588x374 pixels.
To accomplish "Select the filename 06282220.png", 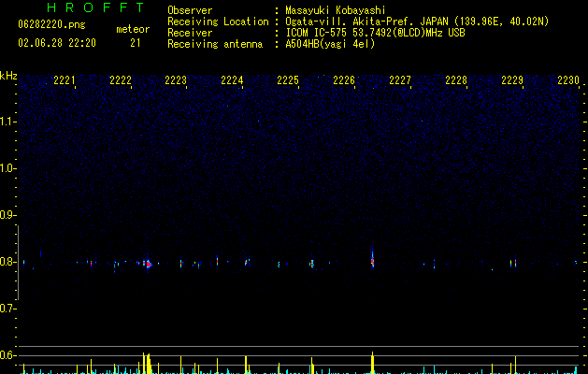I will coord(51,25).
